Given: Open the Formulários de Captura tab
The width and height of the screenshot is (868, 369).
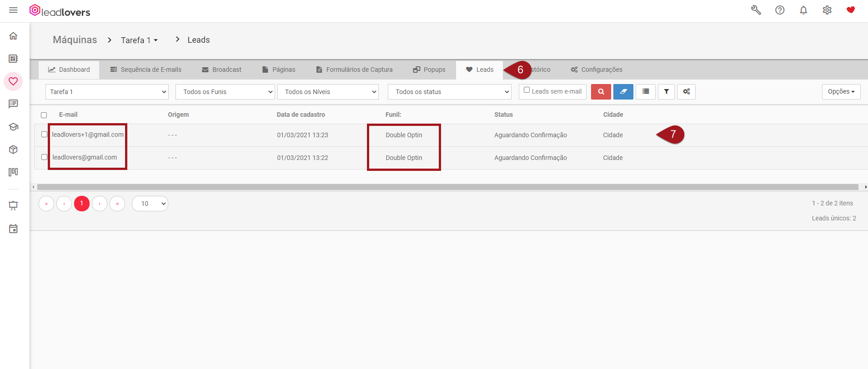Looking at the screenshot, I should pos(354,70).
